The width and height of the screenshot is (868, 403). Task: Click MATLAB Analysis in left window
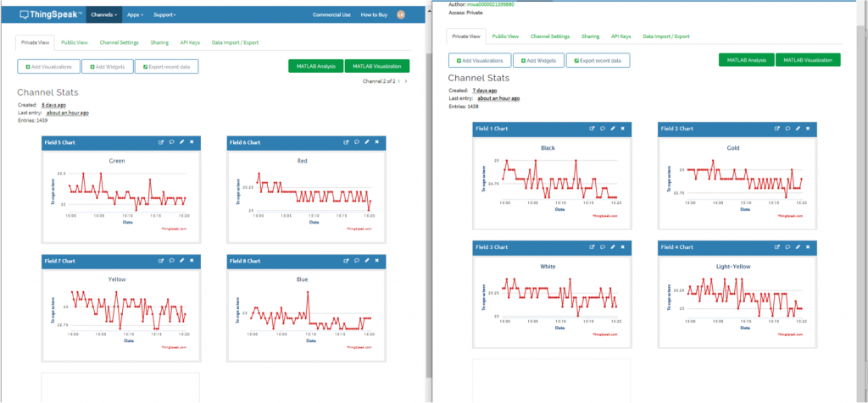(x=315, y=66)
